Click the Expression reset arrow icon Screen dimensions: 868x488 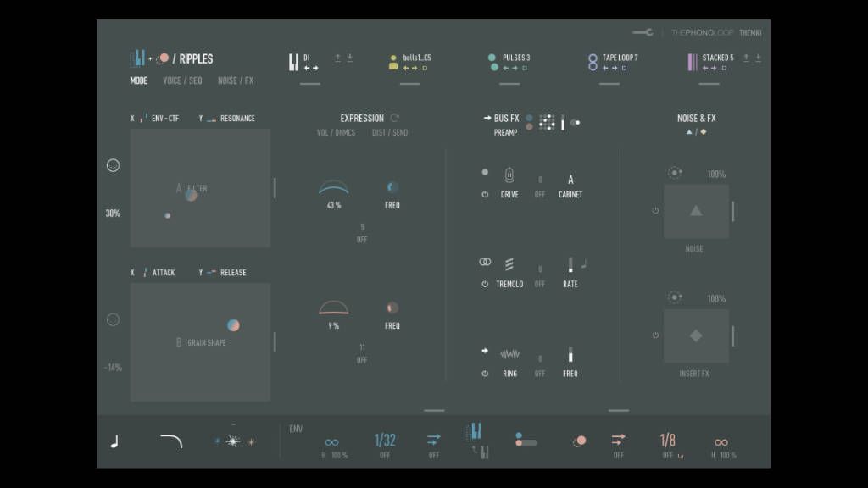coord(395,119)
